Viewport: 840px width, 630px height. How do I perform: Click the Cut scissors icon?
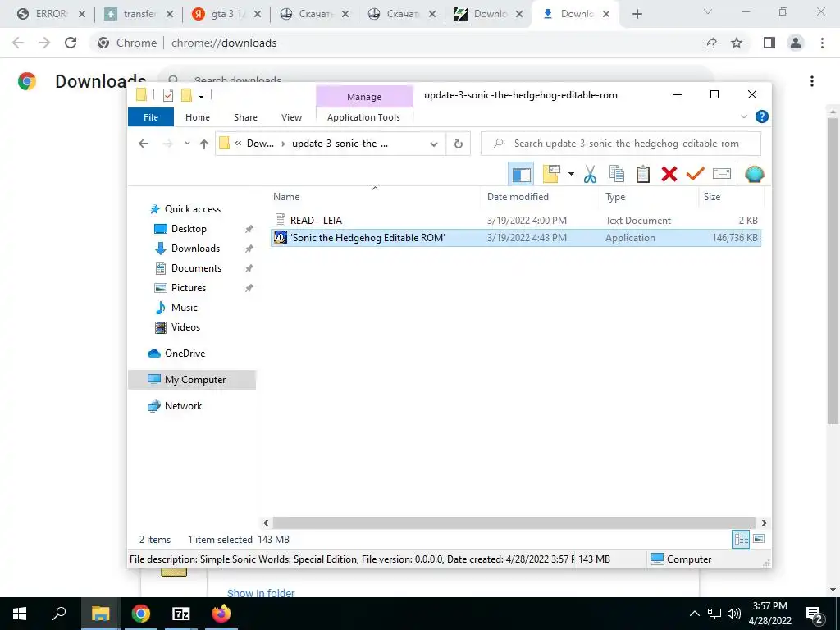click(590, 174)
